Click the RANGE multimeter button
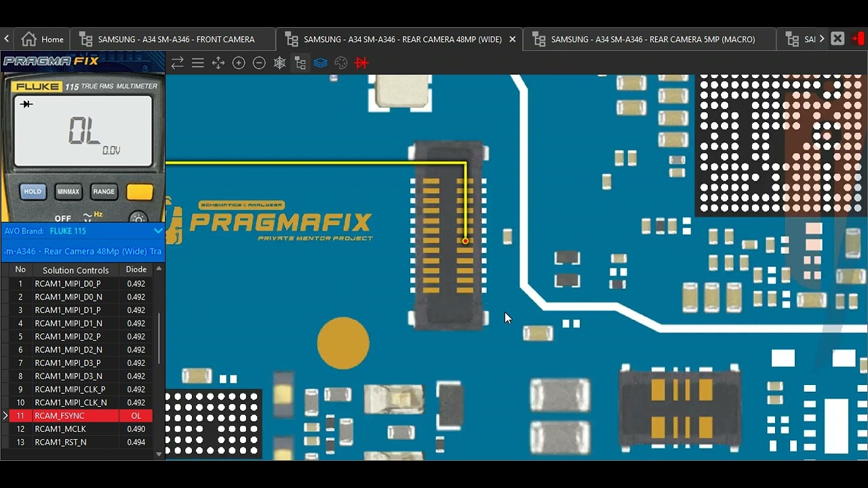 pos(104,192)
